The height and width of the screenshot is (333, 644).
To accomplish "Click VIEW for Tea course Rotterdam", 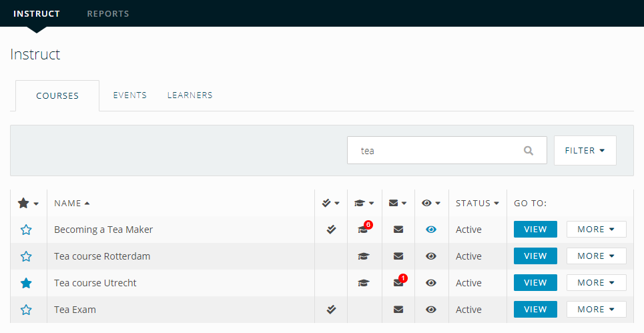I will coord(535,256).
